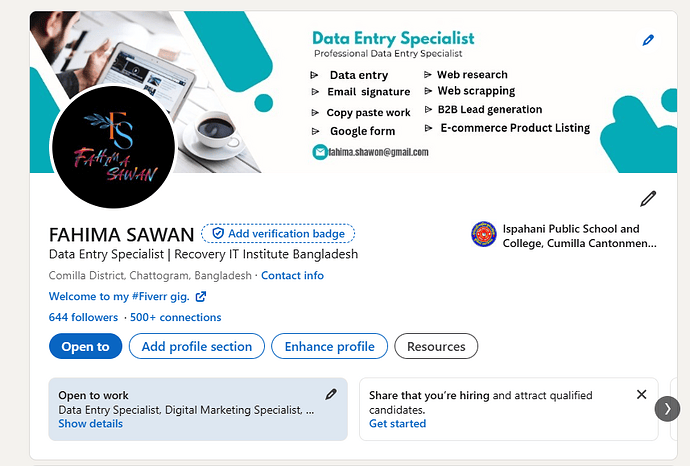Open Ispahani Public School and College link
This screenshot has height=466, width=690.
[580, 236]
